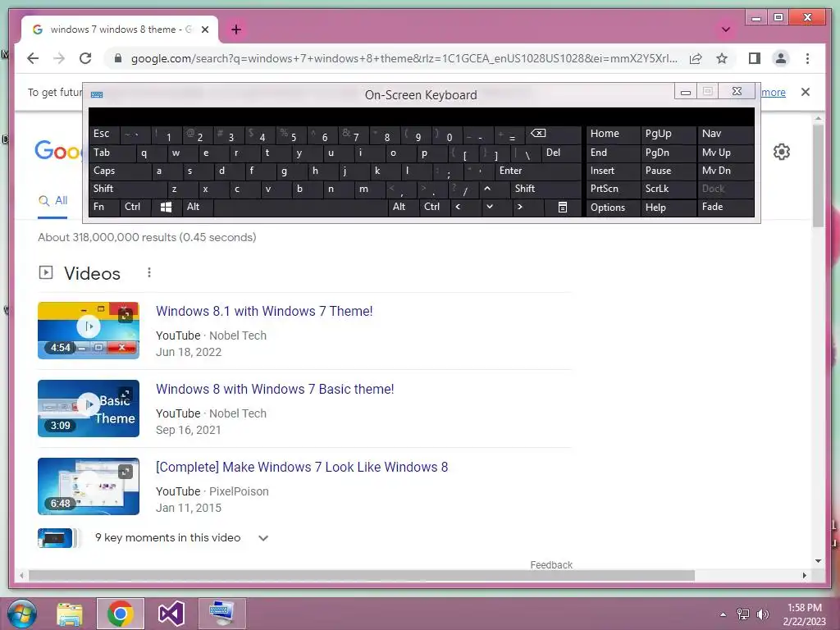Go back in Chrome browser history
This screenshot has height=630, width=840.
click(33, 58)
